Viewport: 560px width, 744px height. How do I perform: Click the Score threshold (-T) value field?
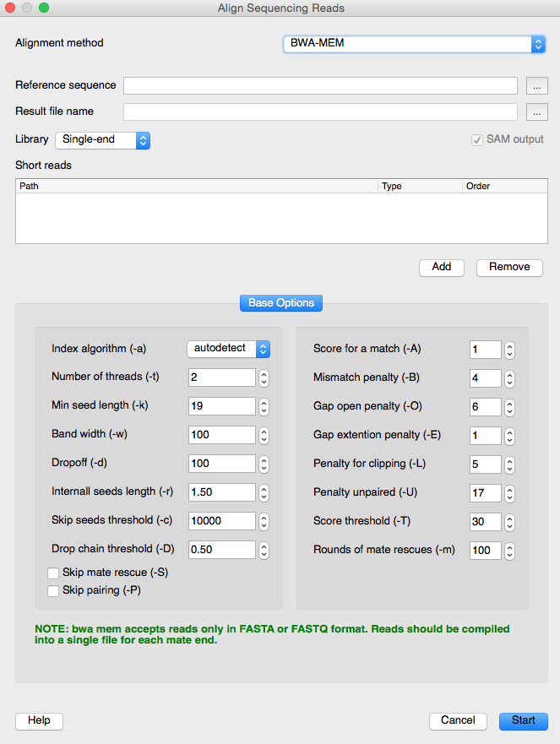(x=486, y=522)
